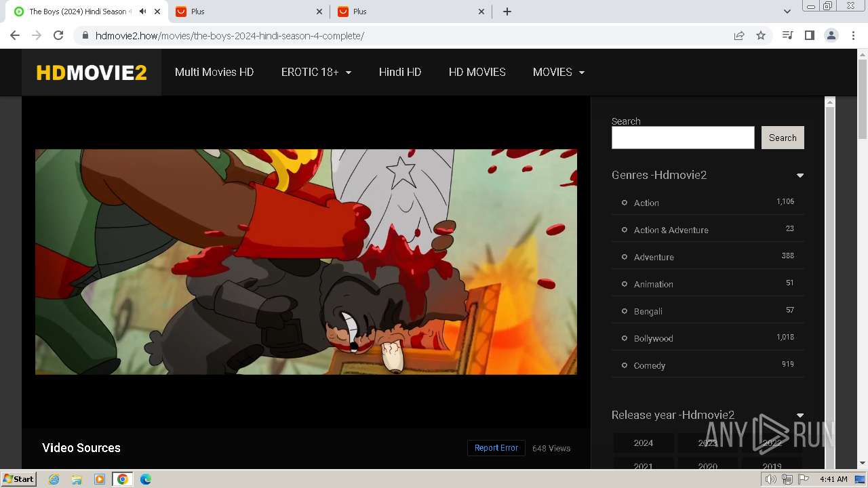The height and width of the screenshot is (488, 868).
Task: Bookmark this page with the star
Action: (x=761, y=35)
